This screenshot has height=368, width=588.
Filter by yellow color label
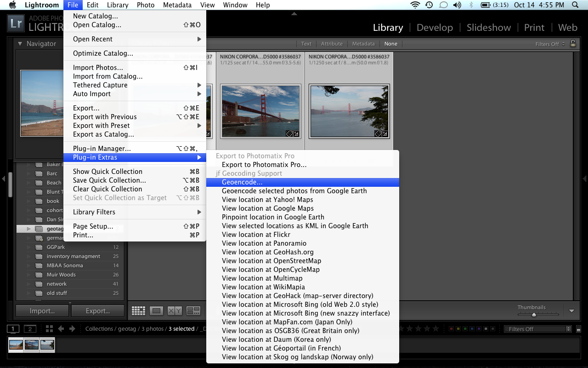tap(458, 329)
